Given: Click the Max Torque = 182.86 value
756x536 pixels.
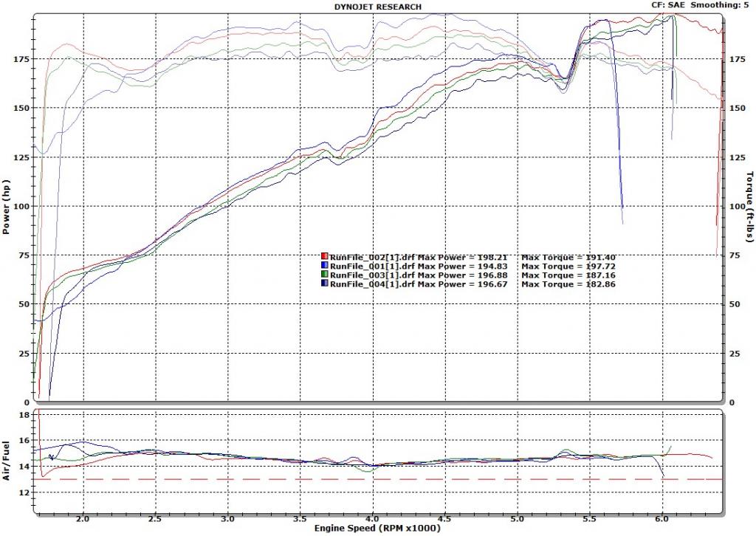Looking at the screenshot, I should pyautogui.click(x=568, y=284).
